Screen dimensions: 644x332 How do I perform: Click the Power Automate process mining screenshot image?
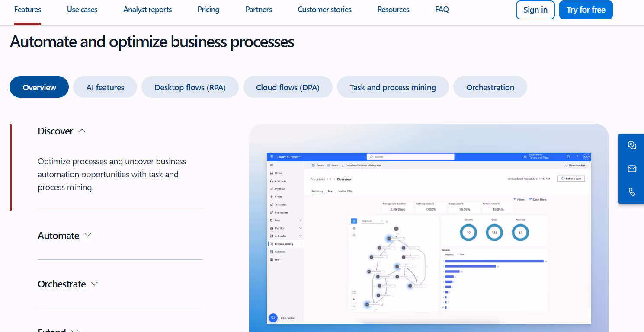click(x=429, y=238)
